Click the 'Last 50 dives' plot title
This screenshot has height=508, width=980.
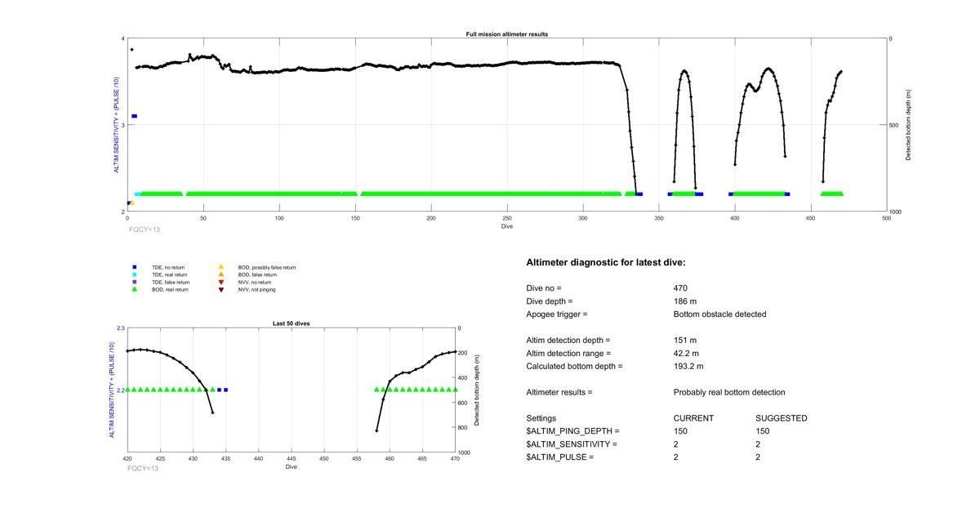(x=292, y=323)
